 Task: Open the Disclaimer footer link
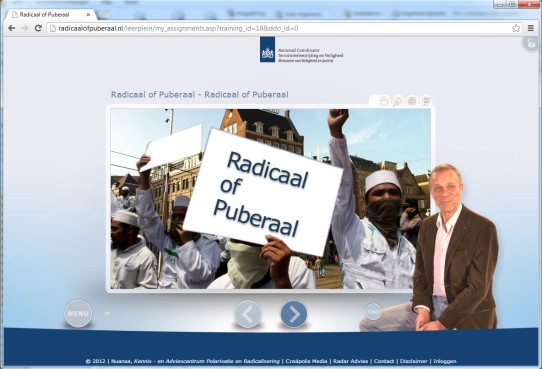pyautogui.click(x=414, y=361)
